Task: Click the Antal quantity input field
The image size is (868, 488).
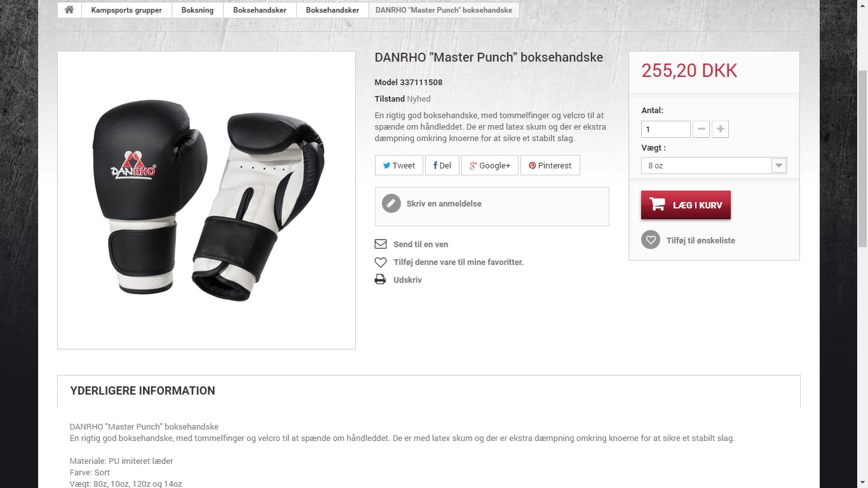Action: [666, 129]
